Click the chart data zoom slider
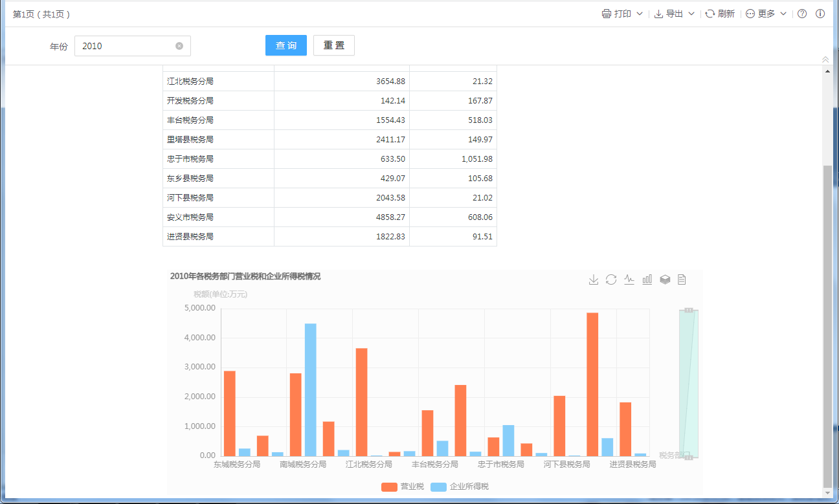 (689, 384)
